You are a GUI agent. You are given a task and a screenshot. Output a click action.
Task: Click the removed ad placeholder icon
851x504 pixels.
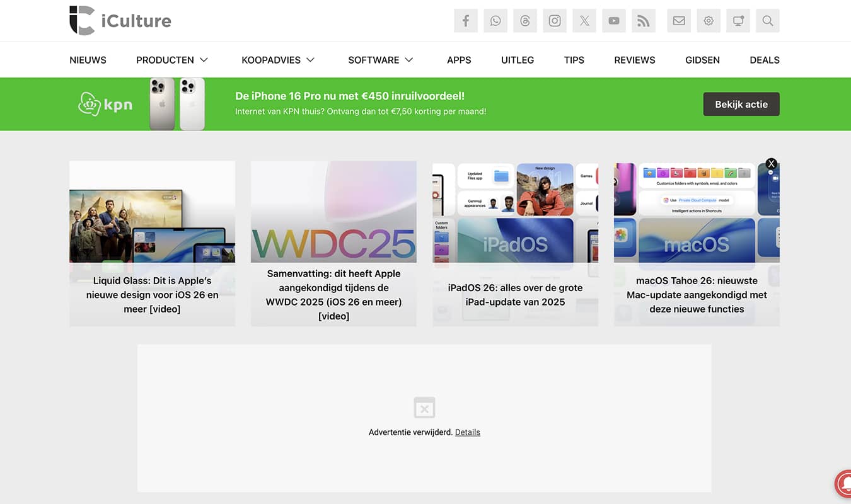click(424, 408)
